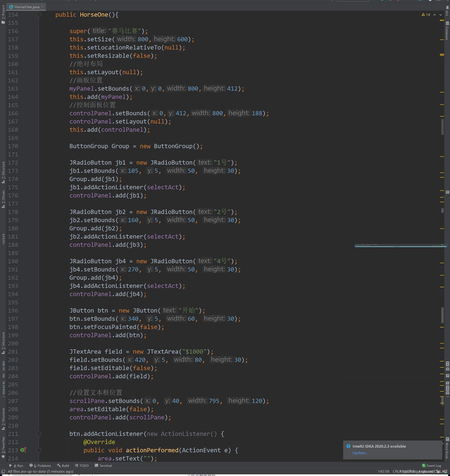450x476 pixels.
Task: Click 'setLocationRelativeTo' on line 158
Action: click(124, 47)
